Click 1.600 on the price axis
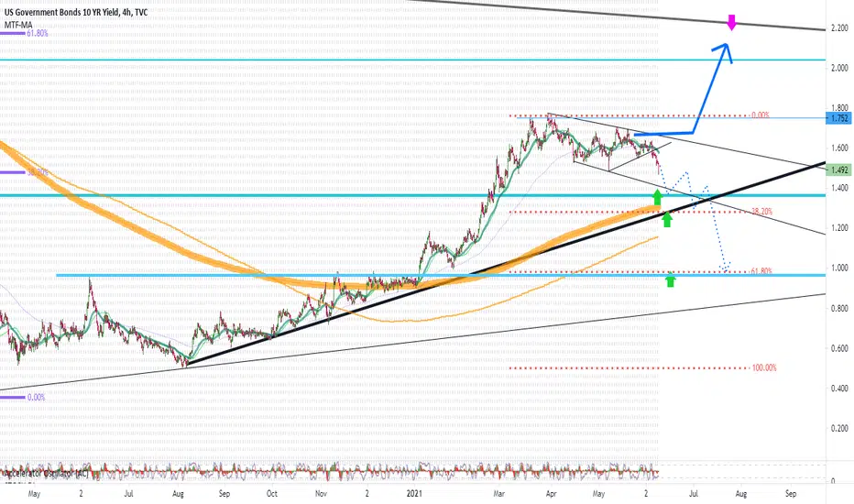 pos(839,148)
